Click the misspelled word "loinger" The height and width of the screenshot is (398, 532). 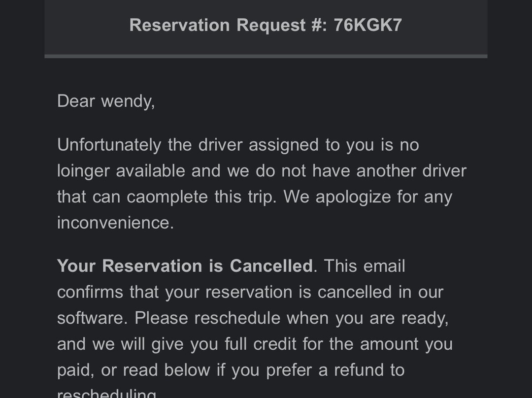tap(83, 171)
